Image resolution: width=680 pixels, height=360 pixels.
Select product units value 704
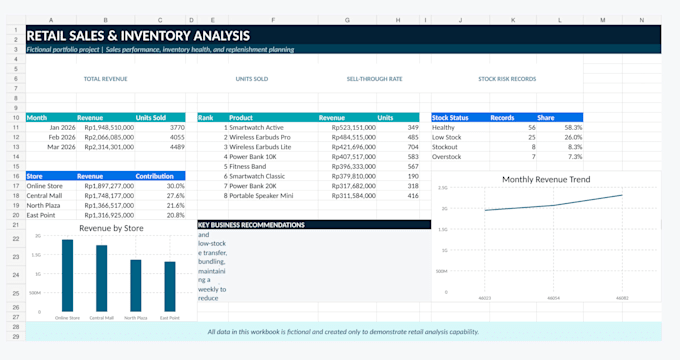(398, 147)
